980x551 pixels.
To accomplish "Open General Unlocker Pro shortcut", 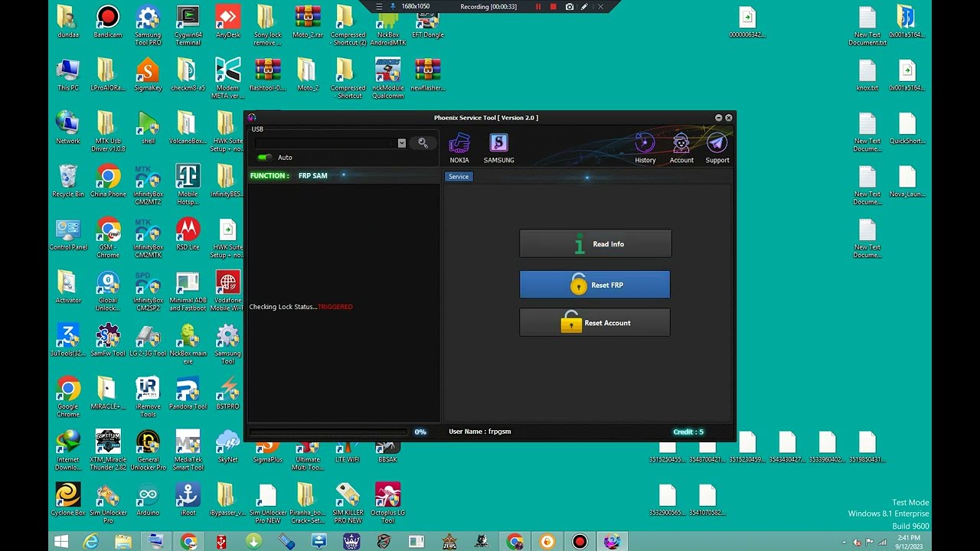I will pos(148,450).
